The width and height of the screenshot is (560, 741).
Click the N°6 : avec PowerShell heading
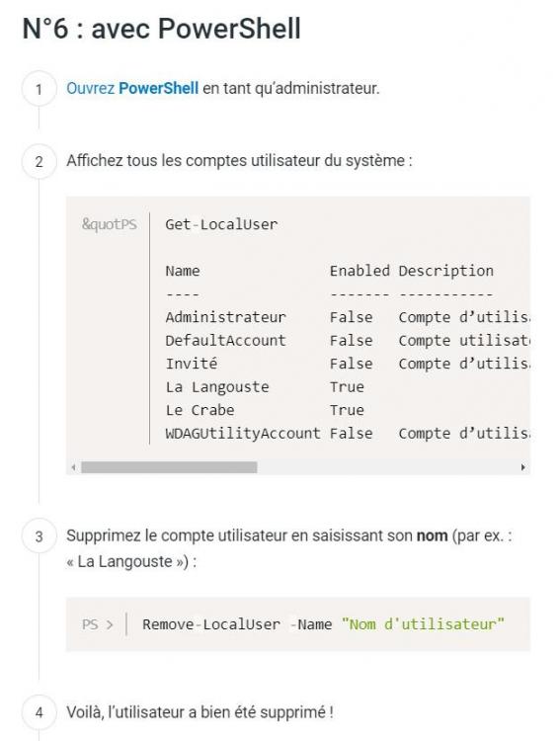coord(162,29)
